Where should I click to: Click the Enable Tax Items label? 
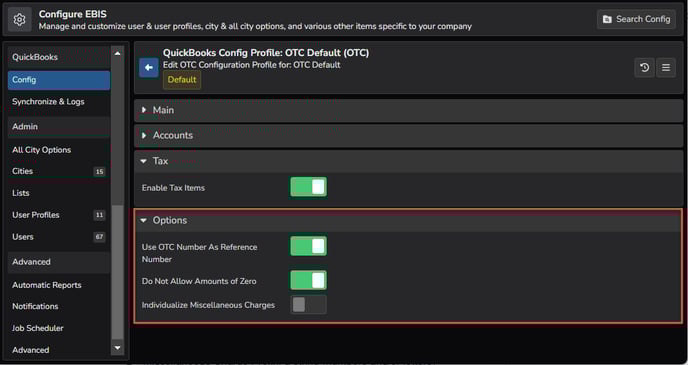[x=173, y=188]
